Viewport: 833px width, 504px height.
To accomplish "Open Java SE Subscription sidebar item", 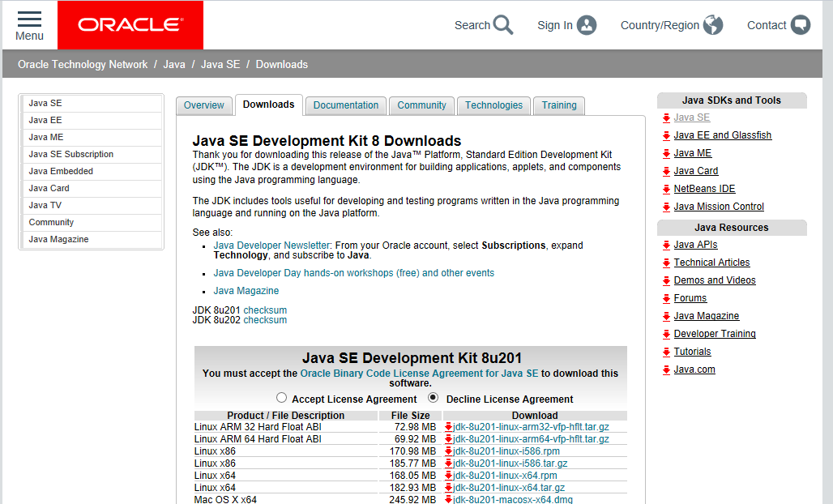I will pos(92,154).
